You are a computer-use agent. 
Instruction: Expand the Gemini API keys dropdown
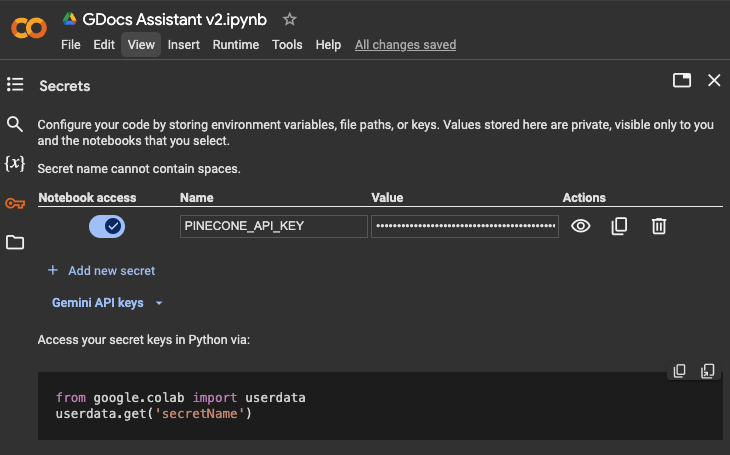point(107,302)
